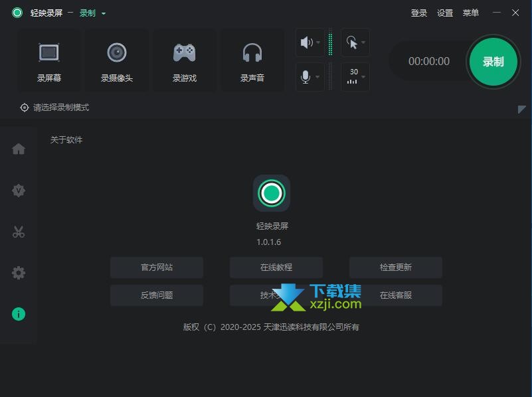532x397 pixels.
Task: Click the system speaker sound icon
Action: (306, 42)
